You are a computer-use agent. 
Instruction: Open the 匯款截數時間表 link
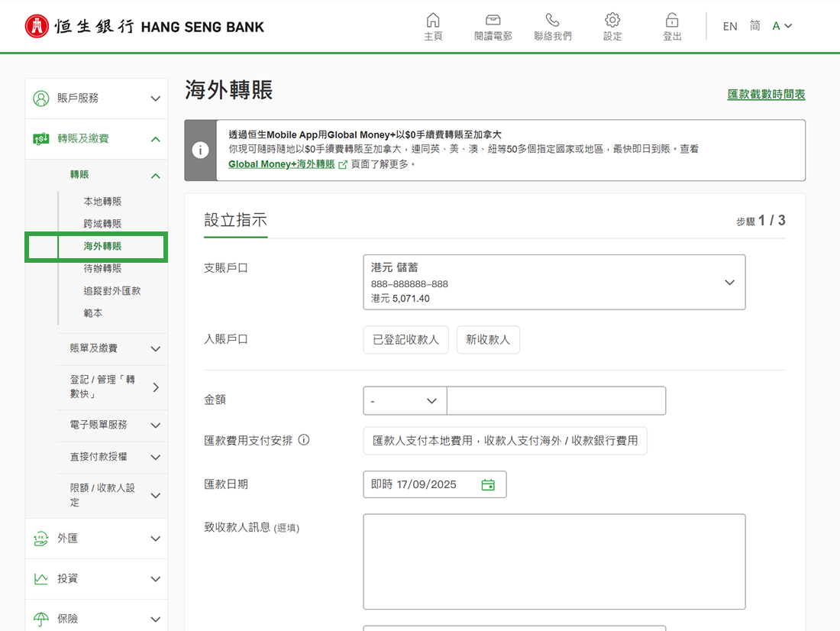(766, 95)
